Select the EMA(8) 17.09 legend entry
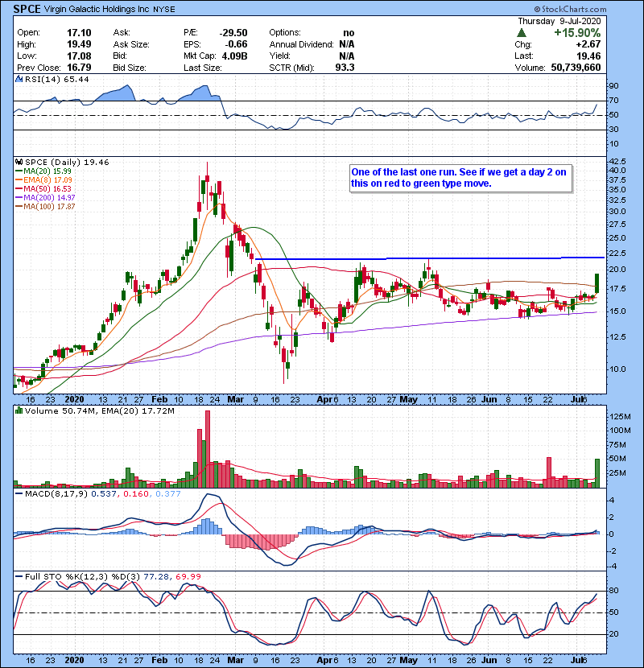The width and height of the screenshot is (644, 668). click(43, 180)
